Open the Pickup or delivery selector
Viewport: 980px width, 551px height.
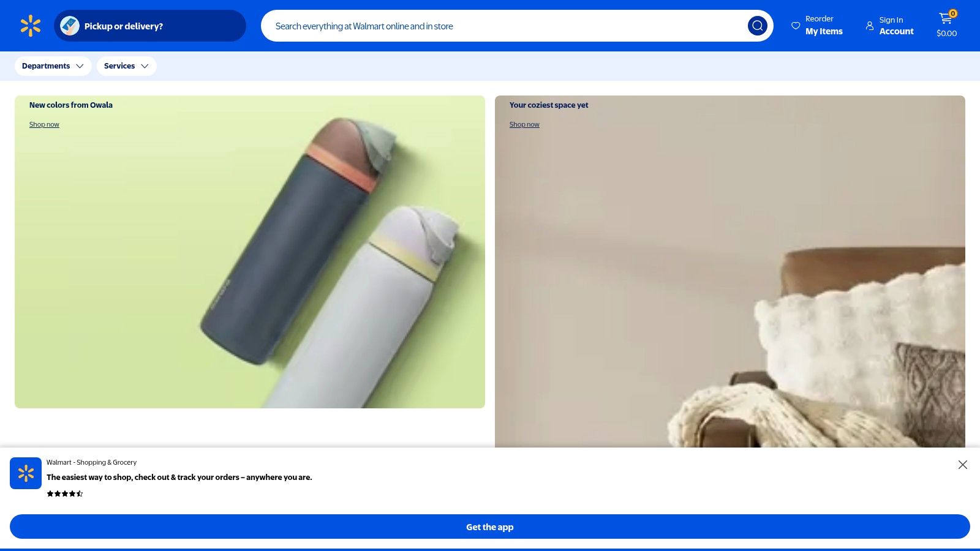tap(150, 26)
